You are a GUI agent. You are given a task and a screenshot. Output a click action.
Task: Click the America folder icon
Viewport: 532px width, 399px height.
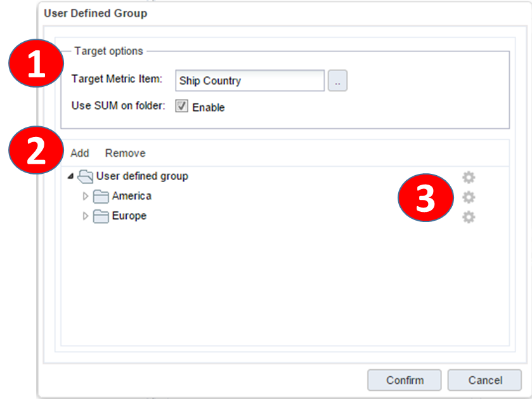[x=101, y=197]
